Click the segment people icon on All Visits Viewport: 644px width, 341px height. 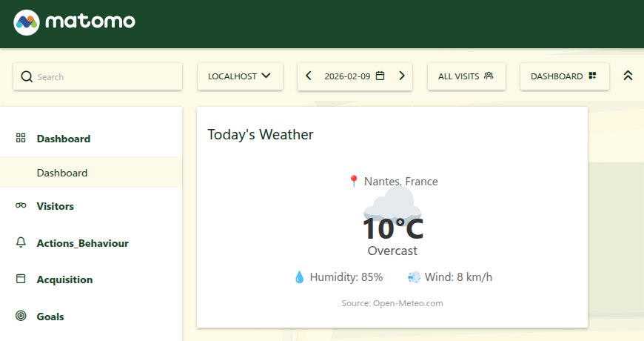(489, 76)
